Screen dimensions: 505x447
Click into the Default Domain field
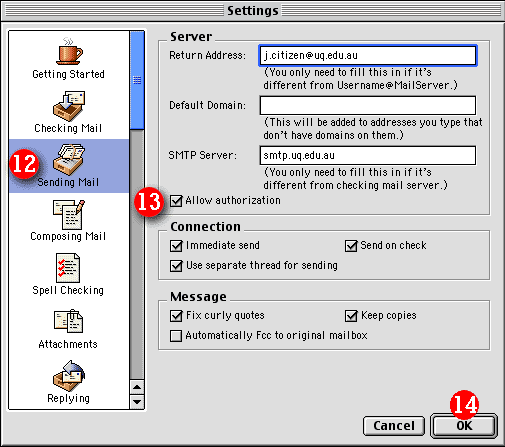click(x=368, y=105)
